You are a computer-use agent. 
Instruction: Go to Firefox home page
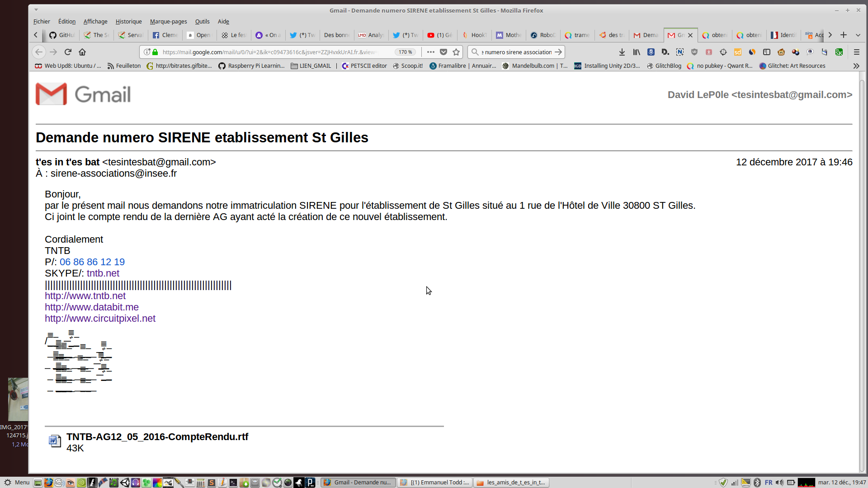82,52
